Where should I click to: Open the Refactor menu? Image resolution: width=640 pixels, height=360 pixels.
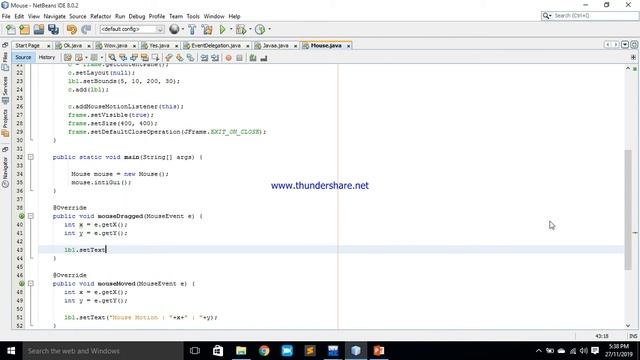pyautogui.click(x=100, y=16)
